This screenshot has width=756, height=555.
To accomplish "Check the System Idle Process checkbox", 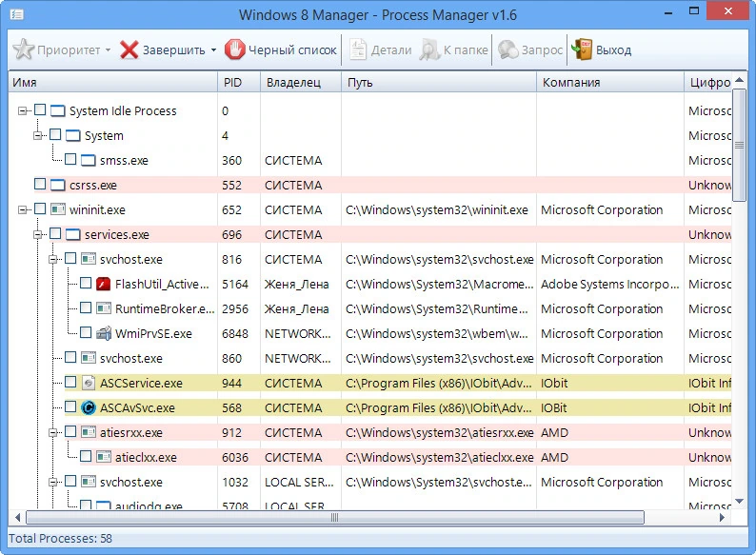I will tap(40, 109).
